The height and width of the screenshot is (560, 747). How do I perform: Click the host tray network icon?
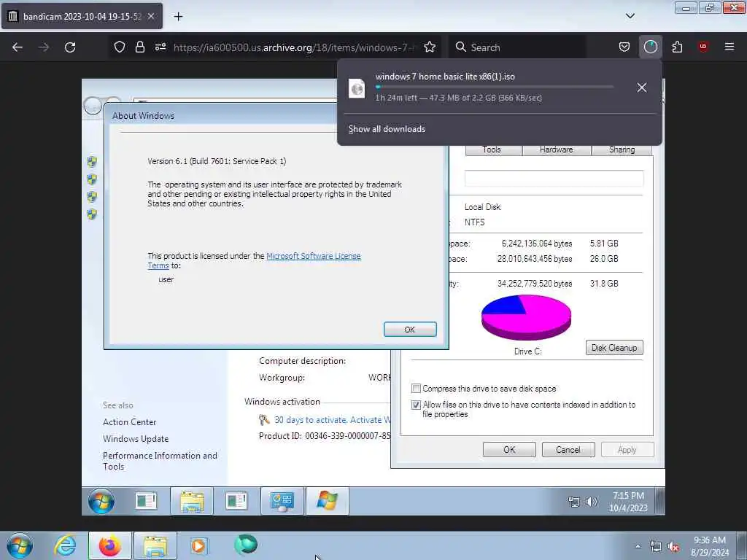[656, 547]
